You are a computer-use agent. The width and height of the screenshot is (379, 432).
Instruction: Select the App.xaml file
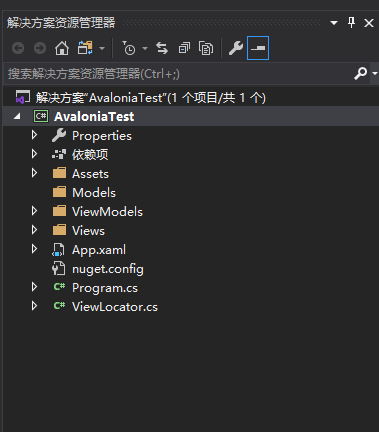tap(99, 250)
